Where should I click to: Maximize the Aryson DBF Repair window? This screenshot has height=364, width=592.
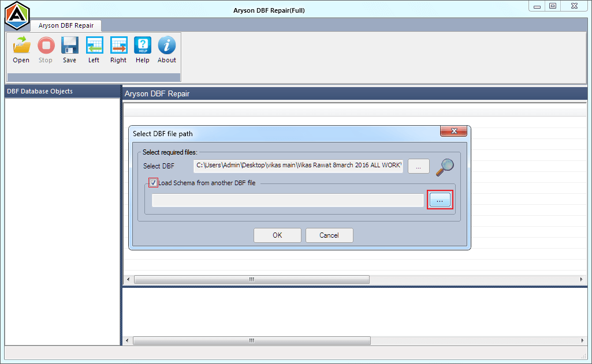(x=553, y=6)
